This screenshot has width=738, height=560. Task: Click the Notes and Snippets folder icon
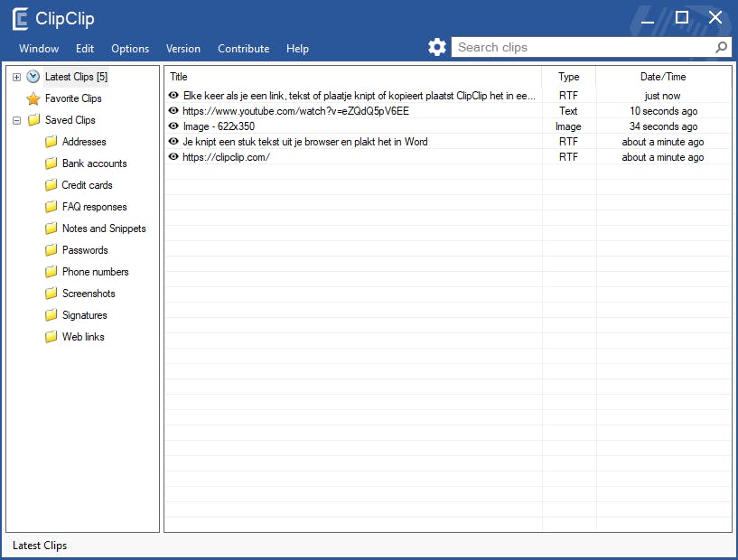click(x=51, y=229)
